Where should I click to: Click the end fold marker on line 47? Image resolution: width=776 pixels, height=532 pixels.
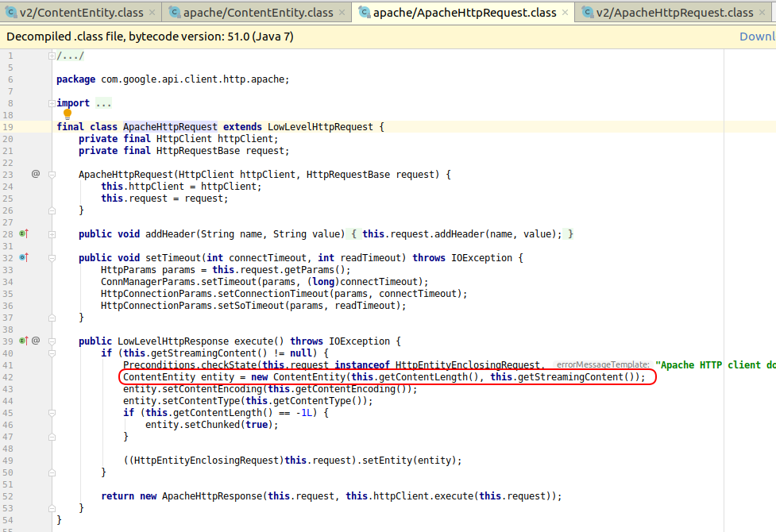[x=52, y=437]
